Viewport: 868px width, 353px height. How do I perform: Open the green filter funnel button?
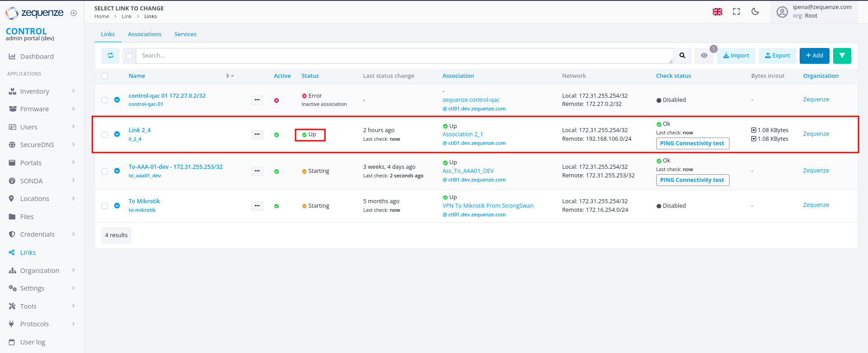[842, 56]
